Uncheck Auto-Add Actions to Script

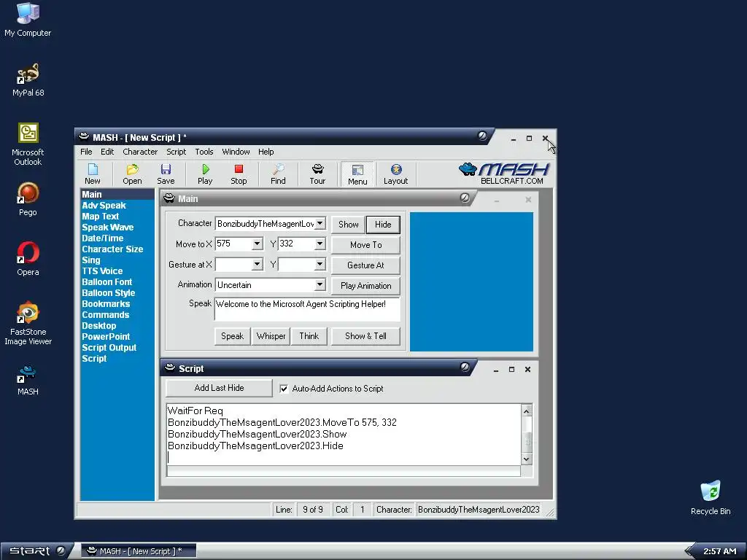coord(284,389)
